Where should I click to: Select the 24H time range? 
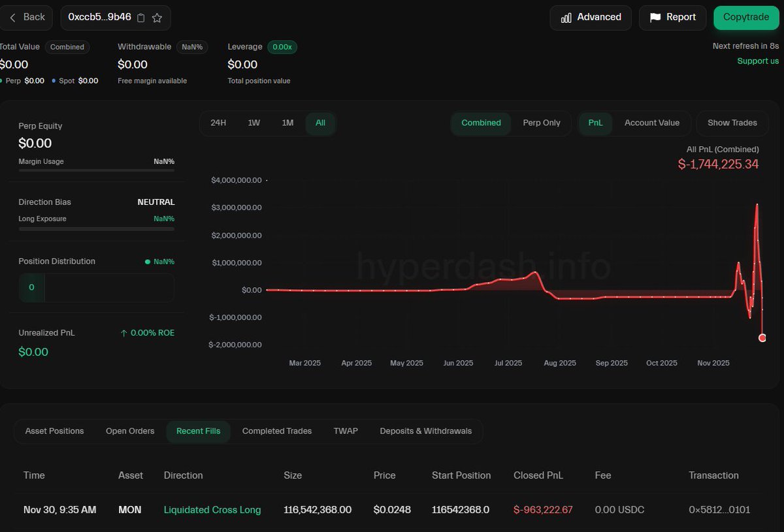click(x=218, y=123)
